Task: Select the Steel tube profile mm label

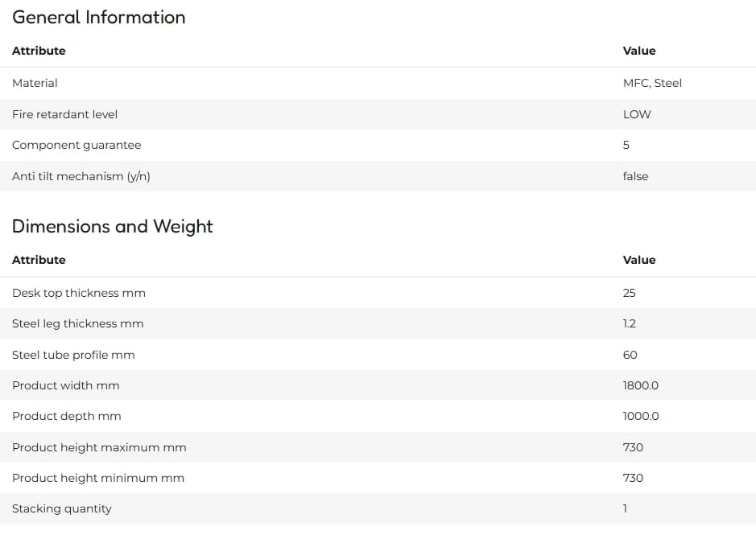Action: coord(73,355)
